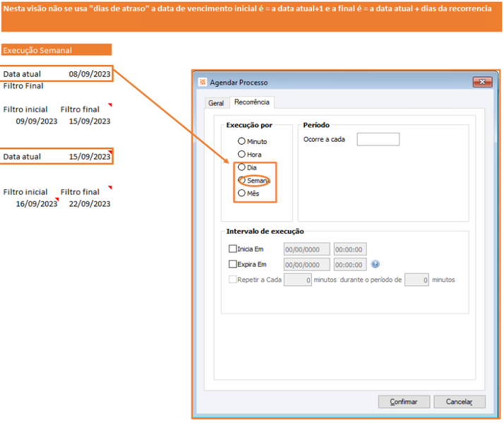Click the date cell 15/09/2023 beside second Data atual
Viewport: 504px width, 423px height.
coord(90,157)
